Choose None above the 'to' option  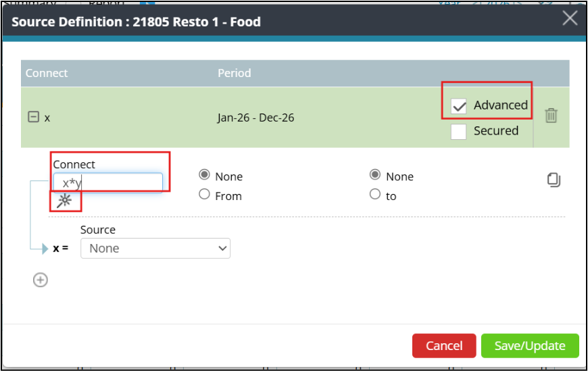click(375, 174)
